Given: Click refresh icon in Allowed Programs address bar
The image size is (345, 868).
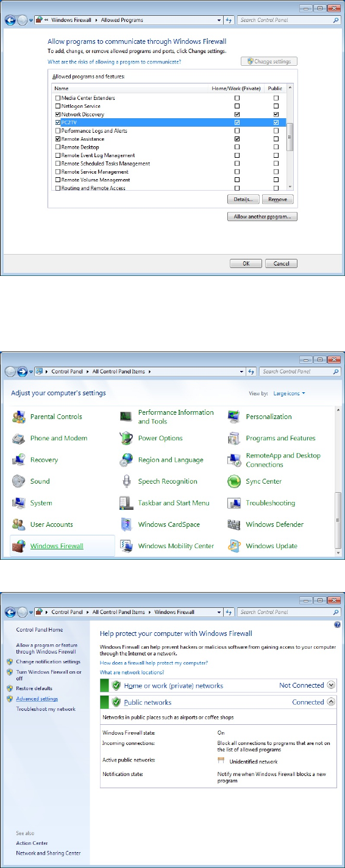Looking at the screenshot, I should coord(229,20).
